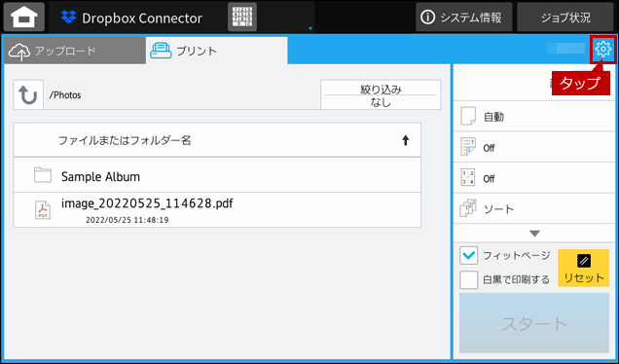The height and width of the screenshot is (364, 619).
Task: Tap the yellow リセット button
Action: [583, 268]
